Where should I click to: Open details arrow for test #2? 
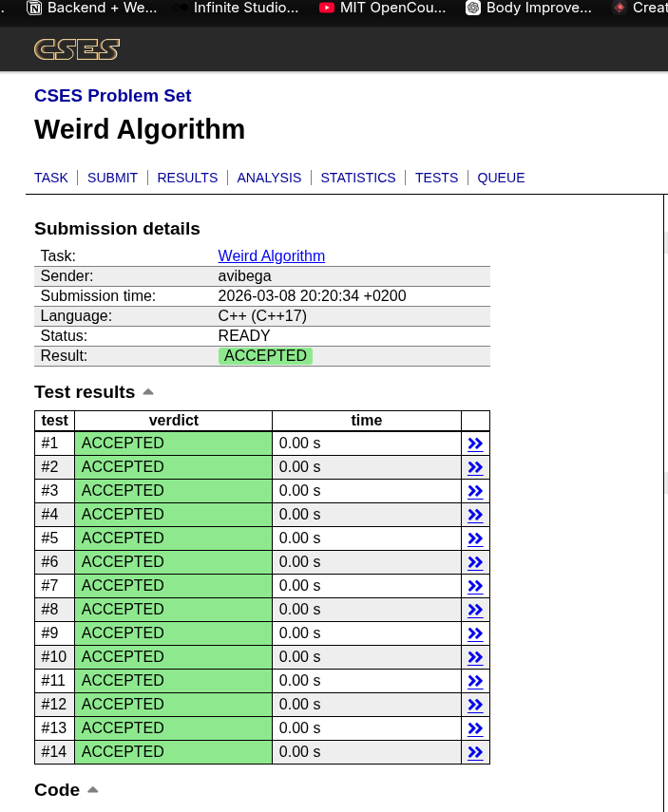(475, 467)
